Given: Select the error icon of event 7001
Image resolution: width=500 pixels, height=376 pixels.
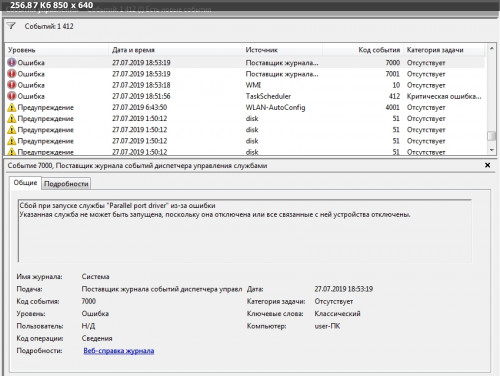Looking at the screenshot, I should 12,74.
